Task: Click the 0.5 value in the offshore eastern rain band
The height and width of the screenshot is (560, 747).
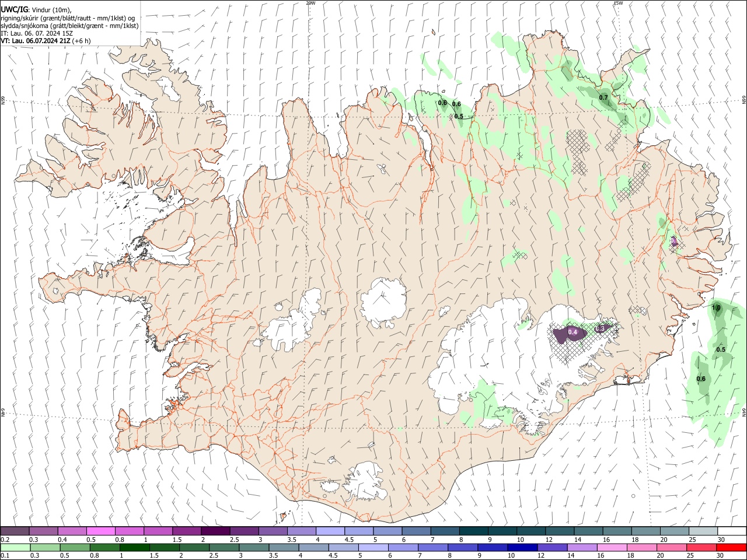Action: pyautogui.click(x=721, y=349)
